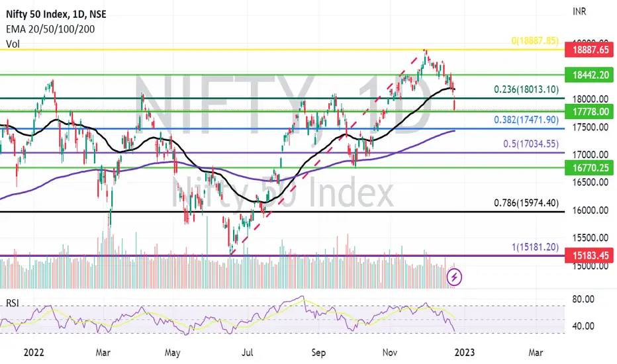
Task: Click the 0.382(17471.90) Fibonacci level label
Action: point(526,120)
